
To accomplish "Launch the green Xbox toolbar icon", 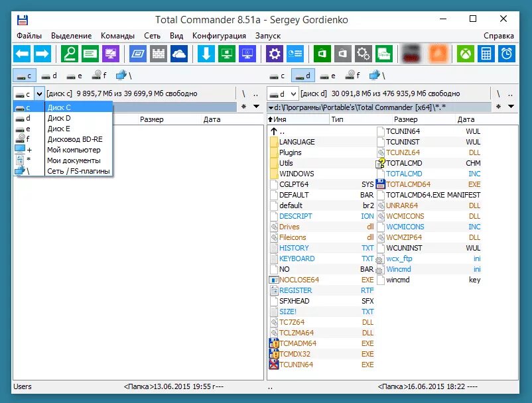I will [464, 53].
